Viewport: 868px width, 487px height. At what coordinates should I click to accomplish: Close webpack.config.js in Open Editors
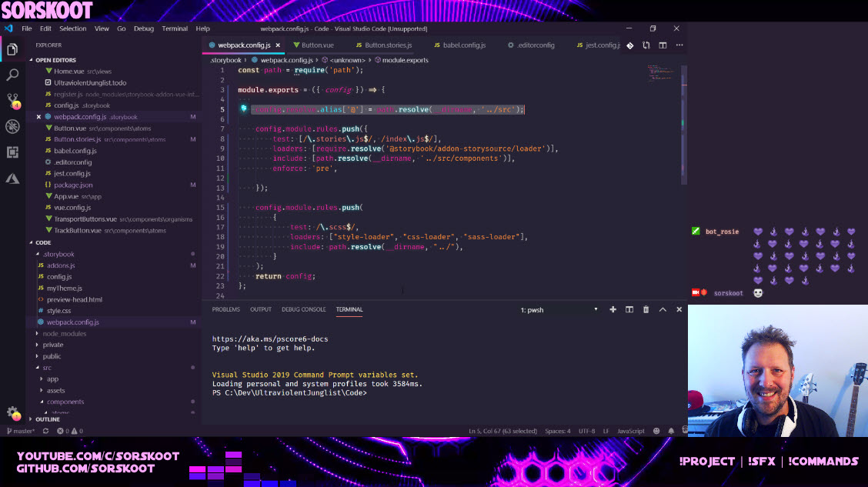(x=38, y=117)
